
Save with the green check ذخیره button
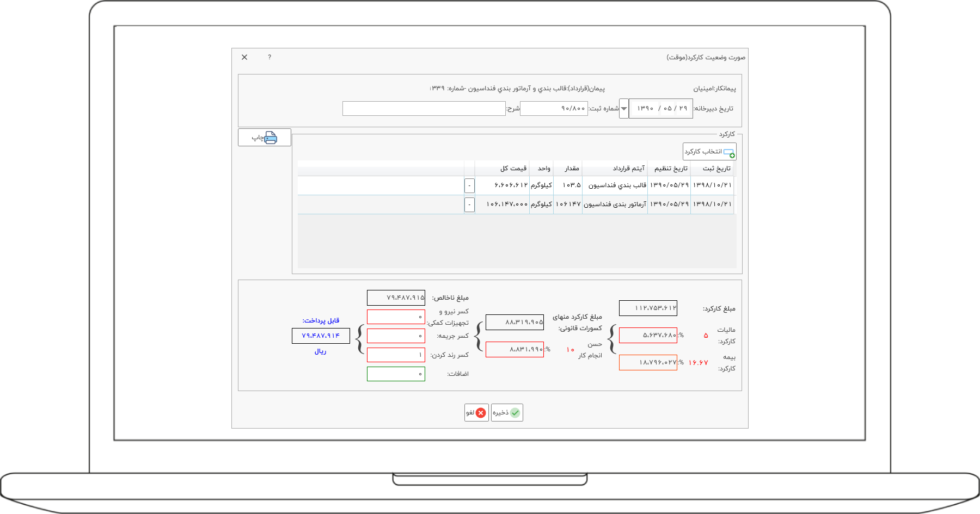(507, 413)
